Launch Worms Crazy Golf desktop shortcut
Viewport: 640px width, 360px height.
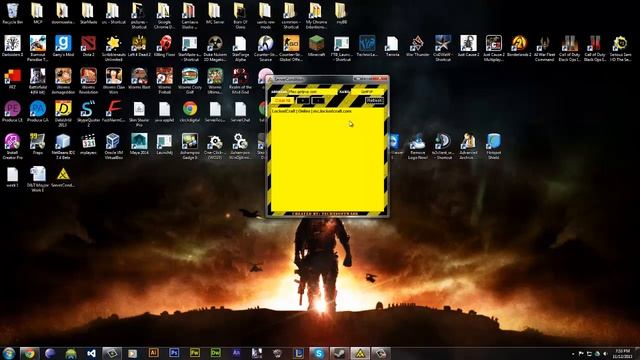coord(190,81)
